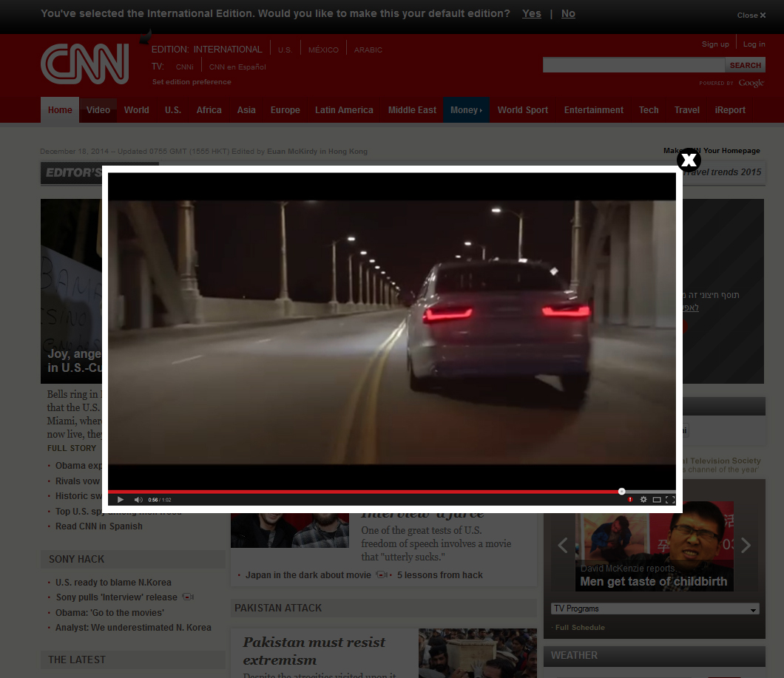Open 'Japan in the dark about movie' story
Screen dimensions: 784x678
coord(308,575)
